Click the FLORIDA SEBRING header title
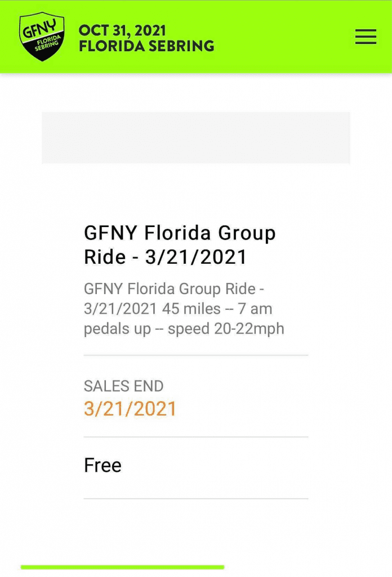Viewport: 392px width, 577px height. coord(146,46)
